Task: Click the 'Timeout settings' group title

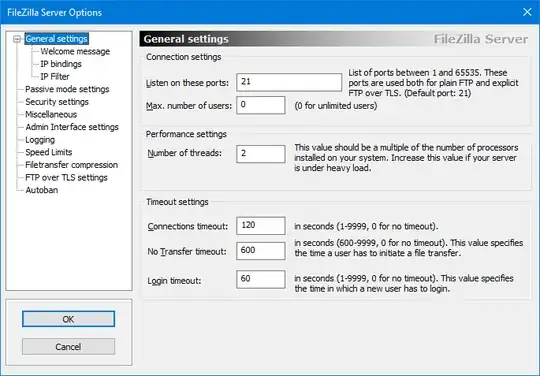Action: (177, 202)
